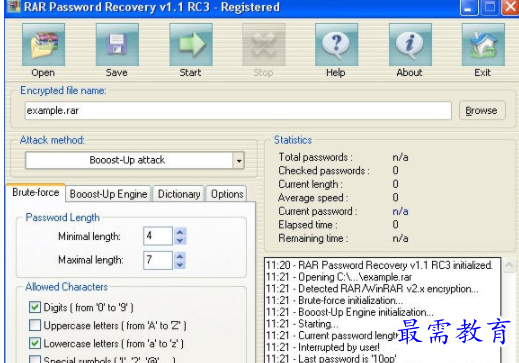Click the Maximal length value field

point(158,260)
